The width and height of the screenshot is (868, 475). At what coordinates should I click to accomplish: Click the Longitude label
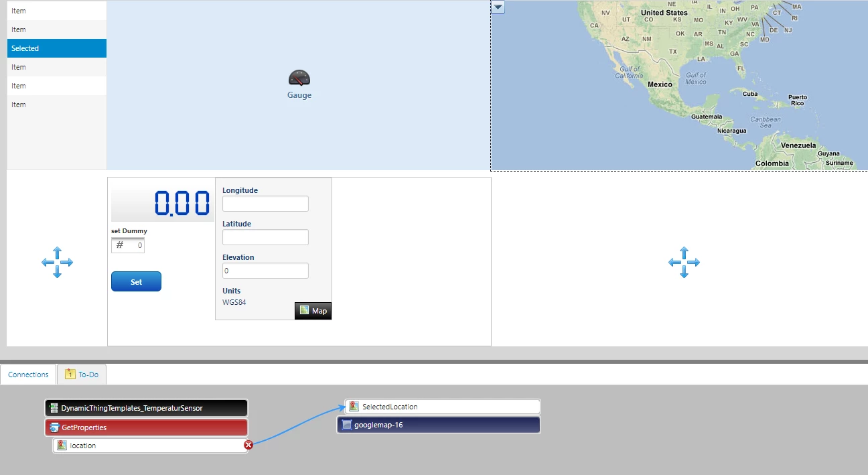(240, 190)
